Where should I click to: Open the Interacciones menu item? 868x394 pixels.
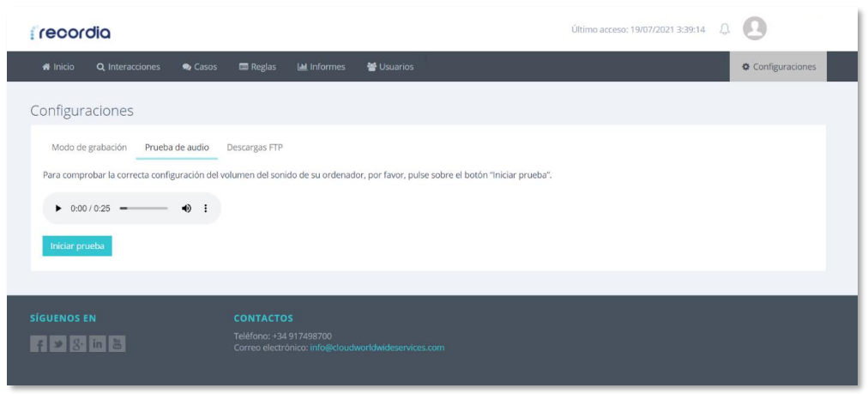point(129,66)
